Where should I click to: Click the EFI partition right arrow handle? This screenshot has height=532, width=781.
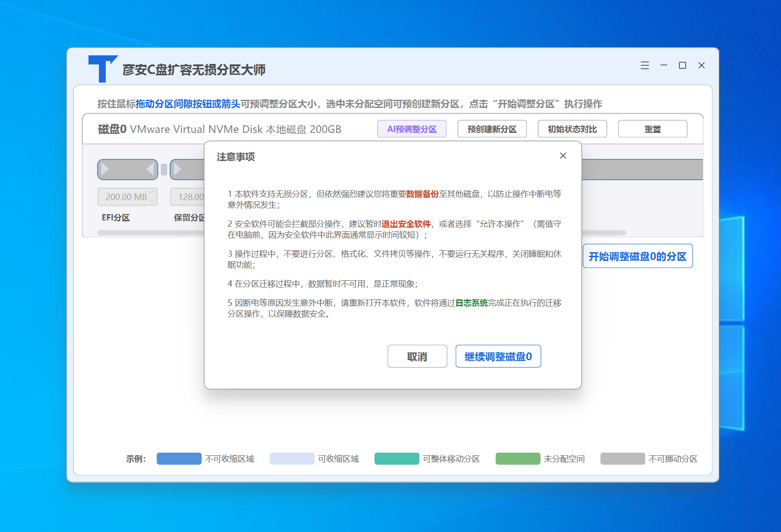[x=150, y=170]
